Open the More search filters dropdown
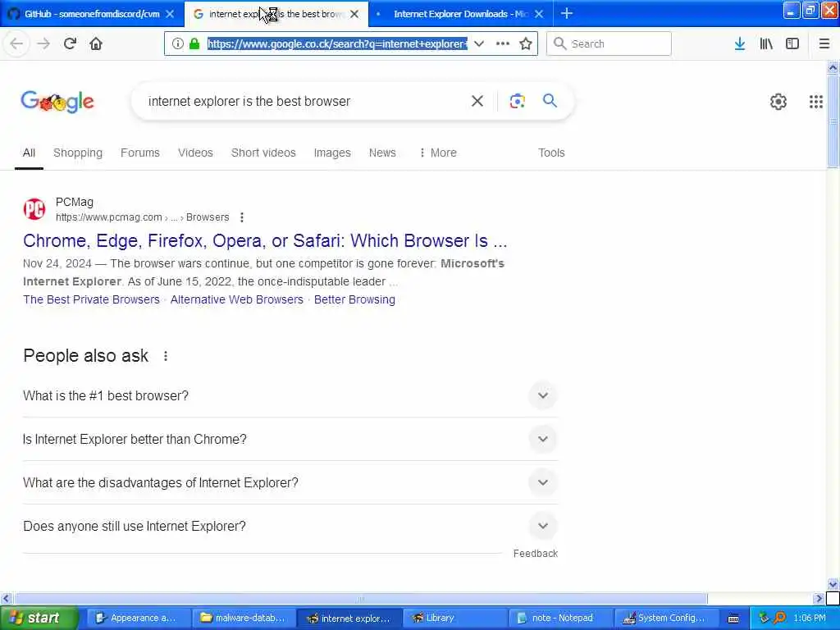Viewport: 840px width, 630px height. [438, 153]
